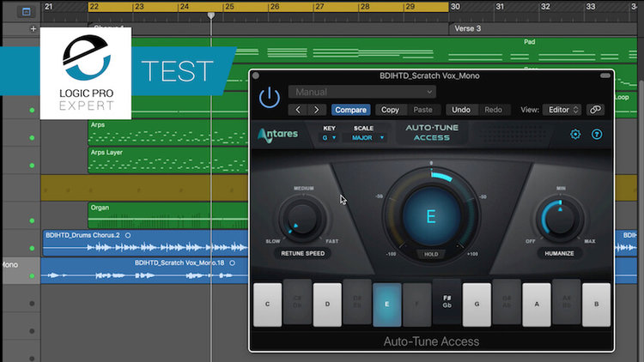
Task: Click bar 30 in the ruler
Action: (x=455, y=7)
